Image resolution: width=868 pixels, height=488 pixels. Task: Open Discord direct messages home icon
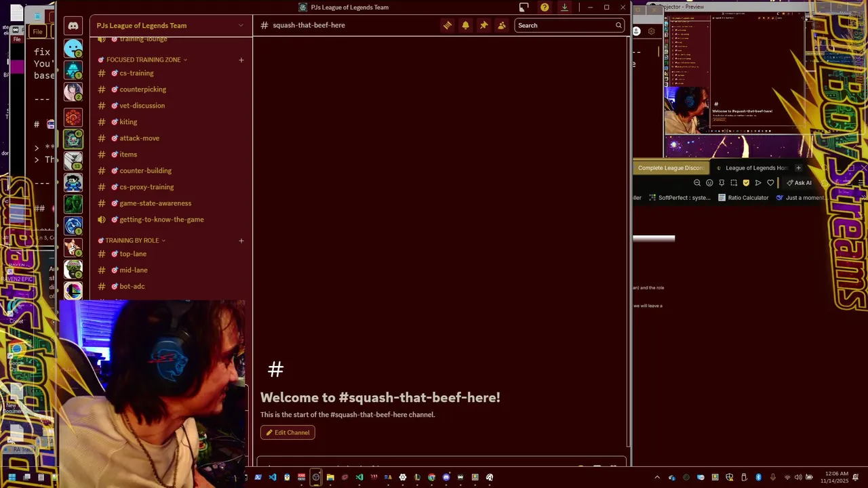pos(73,26)
